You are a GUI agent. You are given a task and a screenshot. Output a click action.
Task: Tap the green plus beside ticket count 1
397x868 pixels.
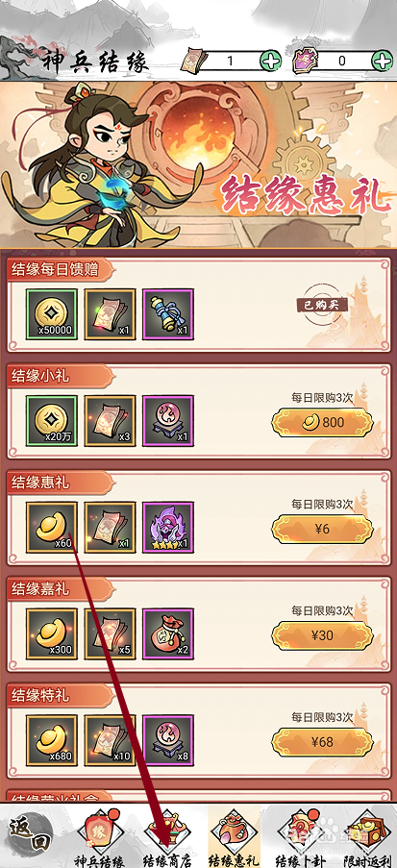[271, 61]
